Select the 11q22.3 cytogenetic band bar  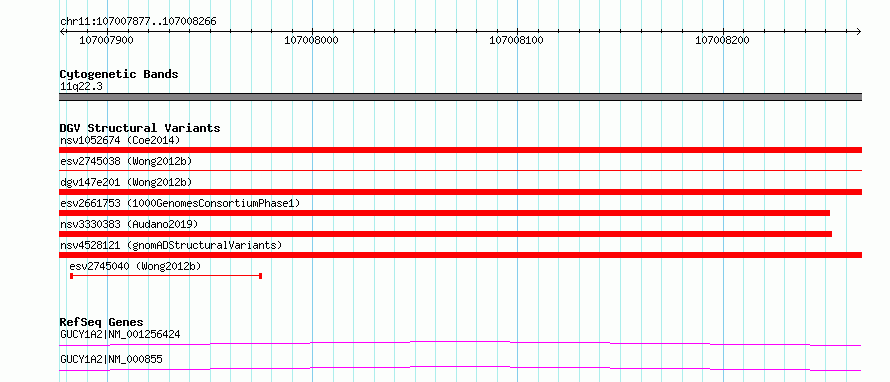pyautogui.click(x=460, y=97)
